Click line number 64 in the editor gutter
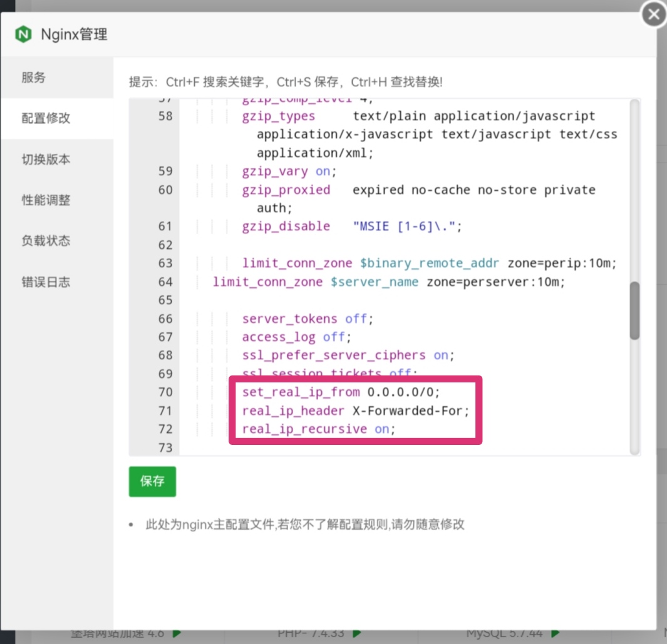Viewport: 667px width, 644px height. tap(165, 282)
